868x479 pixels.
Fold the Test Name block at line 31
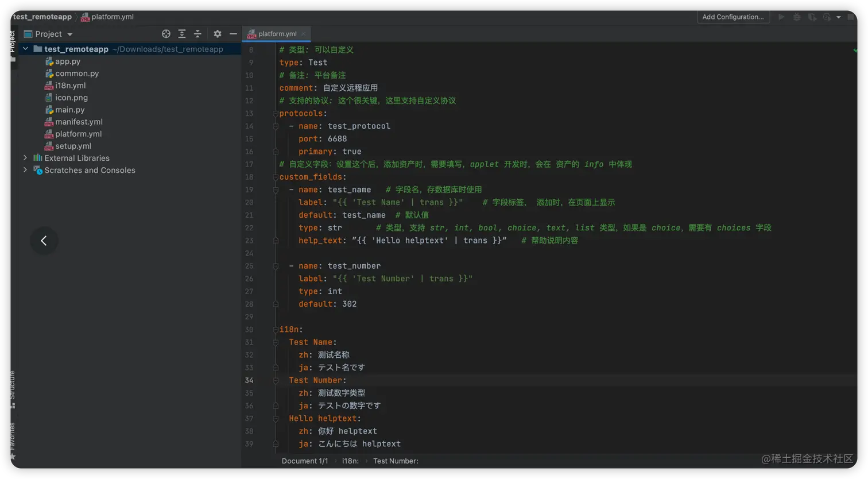click(276, 342)
